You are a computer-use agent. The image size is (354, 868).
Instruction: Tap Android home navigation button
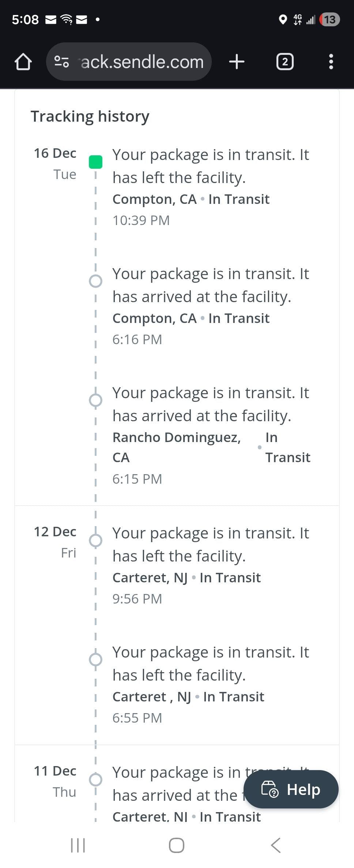[x=177, y=845]
